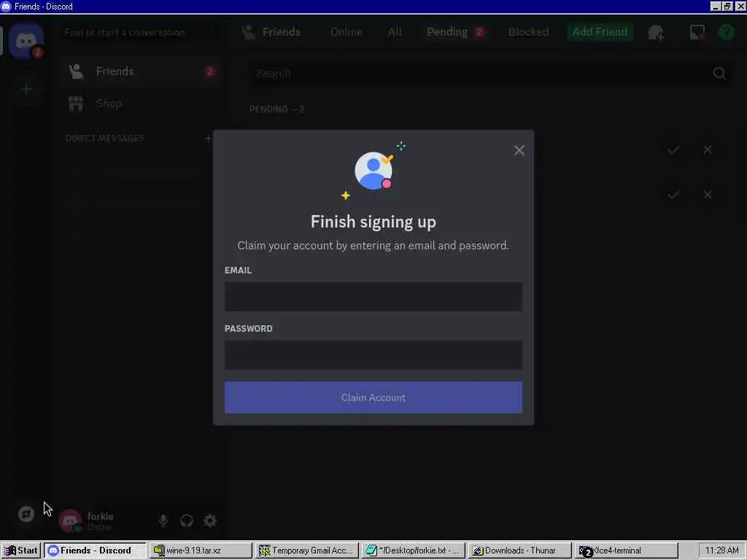
Task: Accept the first pending friend request
Action: pyautogui.click(x=673, y=150)
